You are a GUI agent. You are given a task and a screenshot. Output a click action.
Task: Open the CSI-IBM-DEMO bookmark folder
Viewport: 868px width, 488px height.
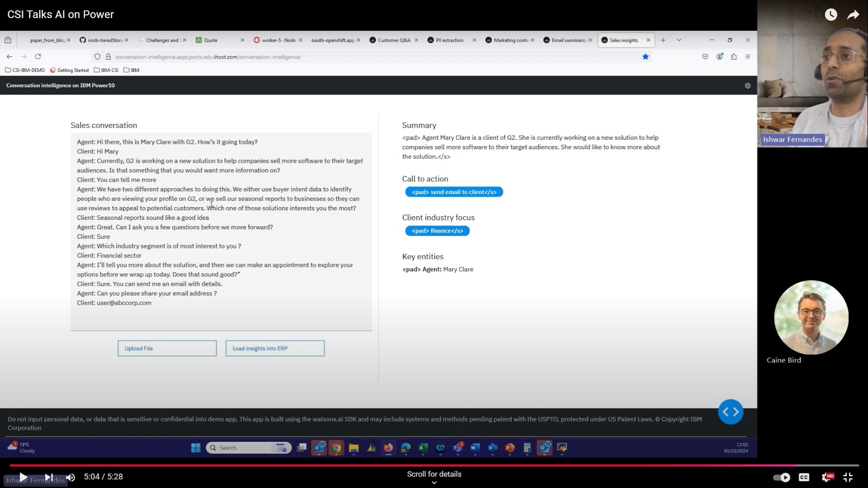[25, 70]
